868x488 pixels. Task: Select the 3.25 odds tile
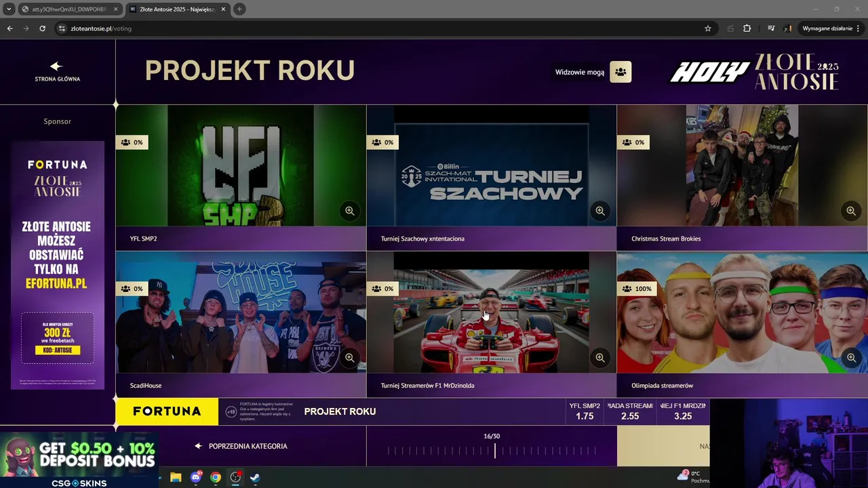pyautogui.click(x=683, y=411)
